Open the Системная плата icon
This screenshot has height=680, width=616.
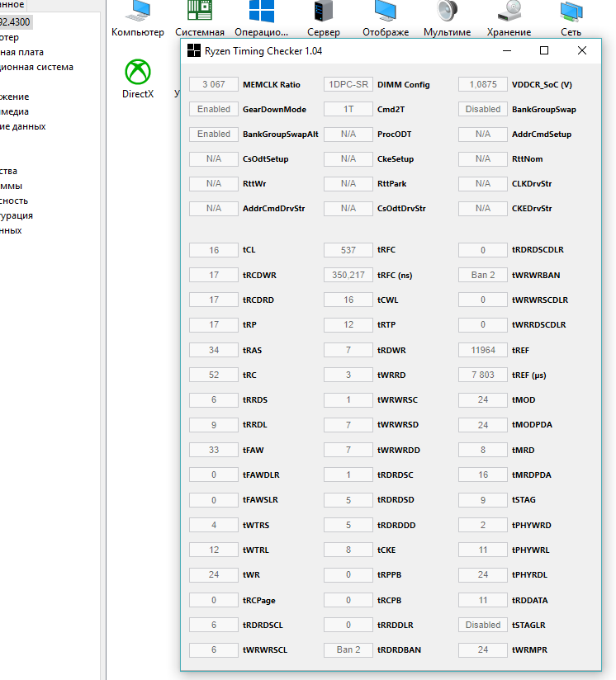click(200, 17)
